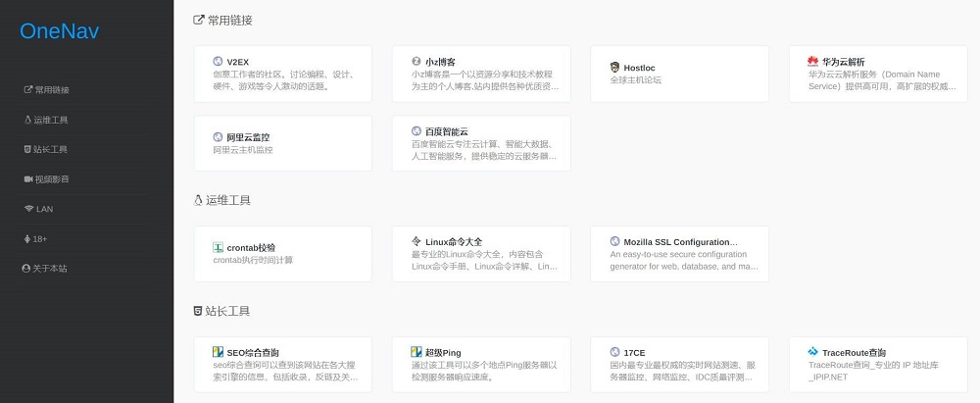Click the crontab校验 site icon
Screen dimensions: 980x403
tap(218, 248)
